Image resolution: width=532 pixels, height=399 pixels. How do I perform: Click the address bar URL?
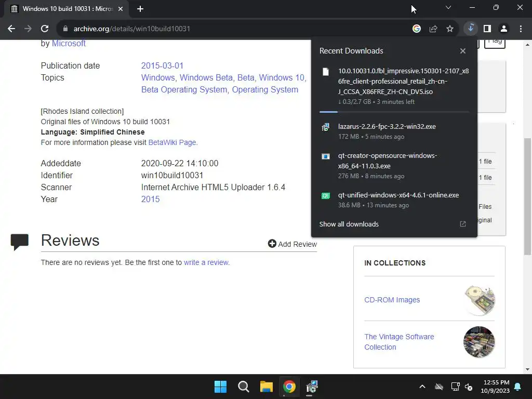tap(132, 29)
